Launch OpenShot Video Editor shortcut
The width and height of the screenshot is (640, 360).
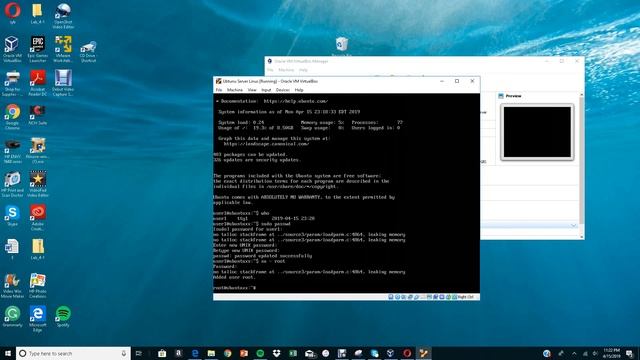63,15
